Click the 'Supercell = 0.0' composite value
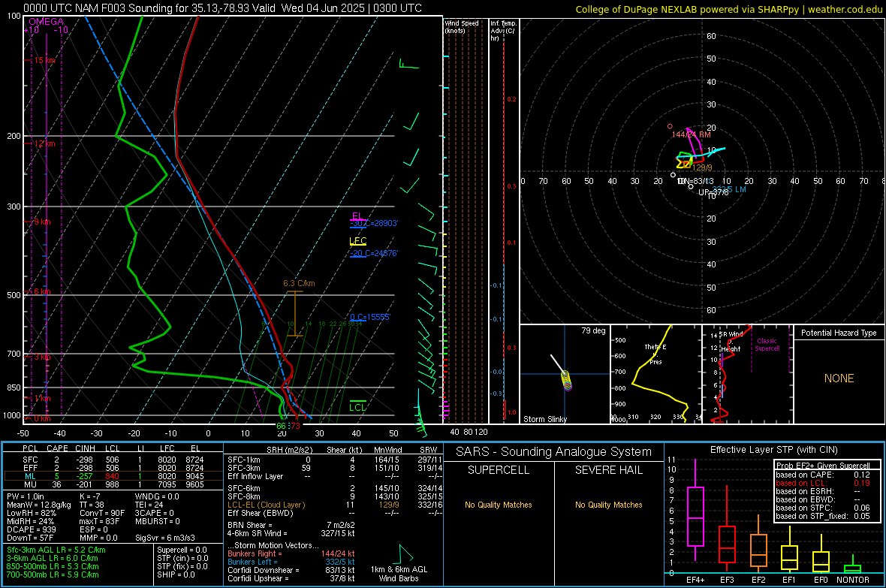This screenshot has width=886, height=588. point(182,550)
